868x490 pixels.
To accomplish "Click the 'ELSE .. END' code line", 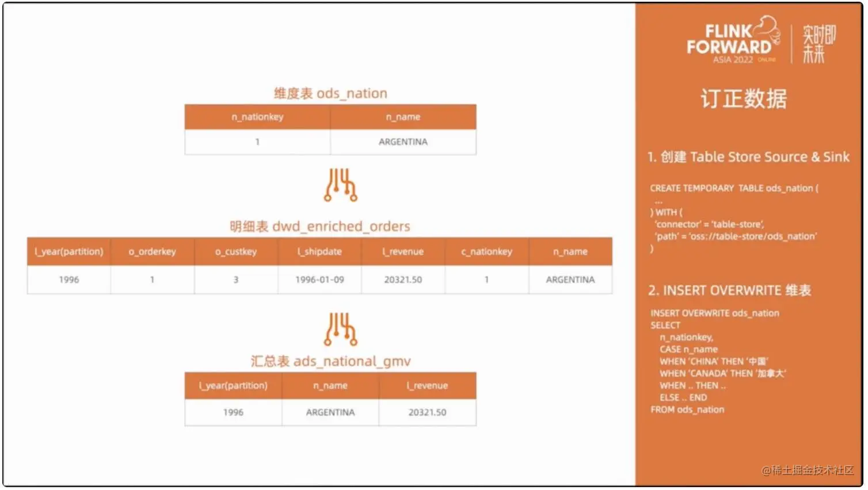I will (x=683, y=398).
